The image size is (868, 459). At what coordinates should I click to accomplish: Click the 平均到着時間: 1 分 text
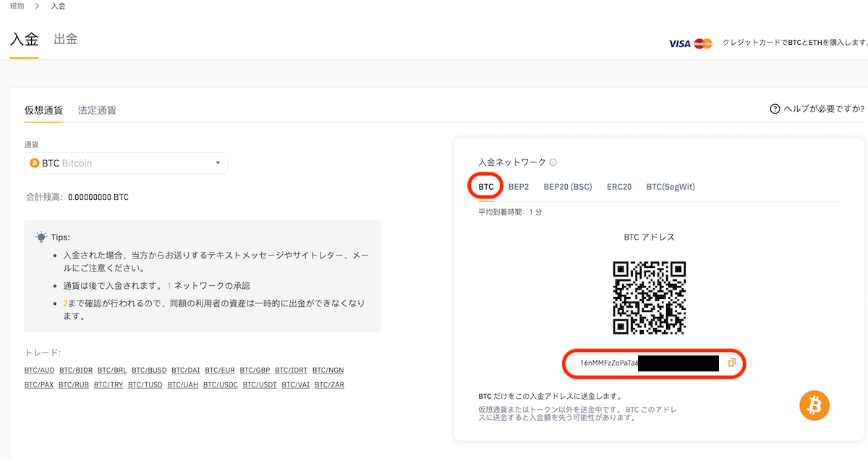click(510, 212)
